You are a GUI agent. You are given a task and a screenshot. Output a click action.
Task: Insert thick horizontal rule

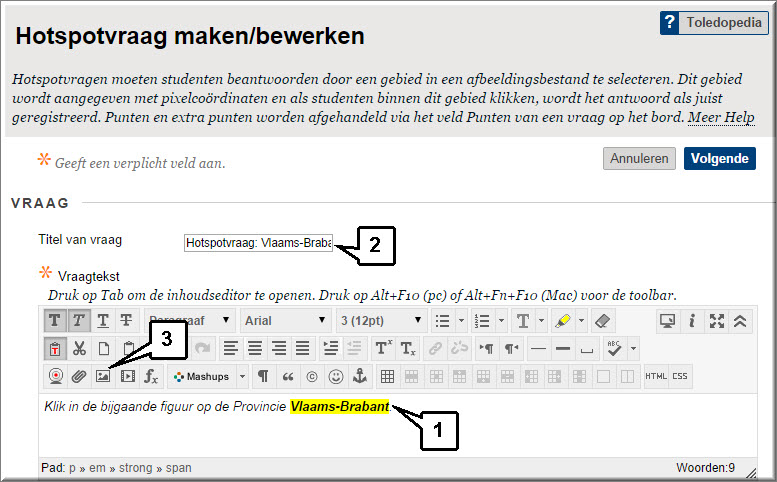(563, 349)
